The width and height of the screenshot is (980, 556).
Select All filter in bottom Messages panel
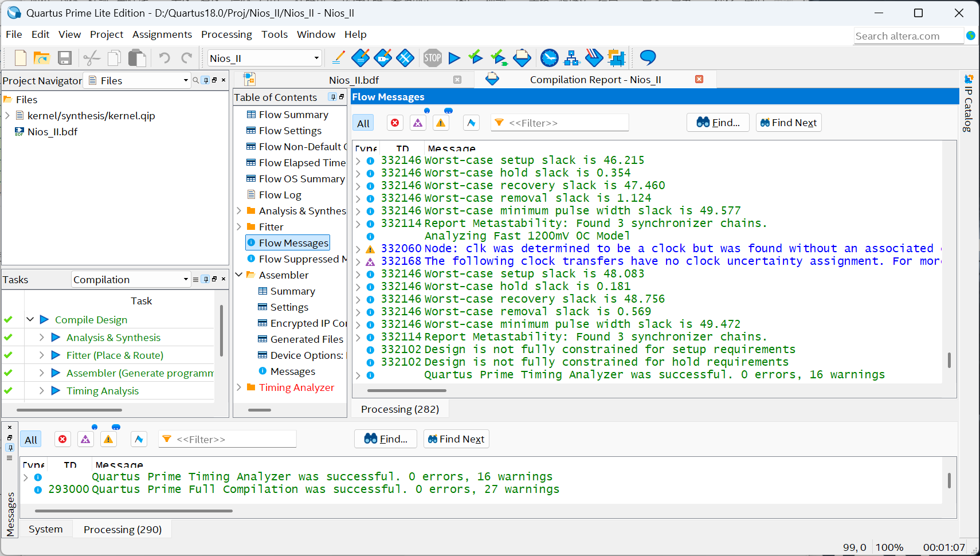[x=31, y=440]
